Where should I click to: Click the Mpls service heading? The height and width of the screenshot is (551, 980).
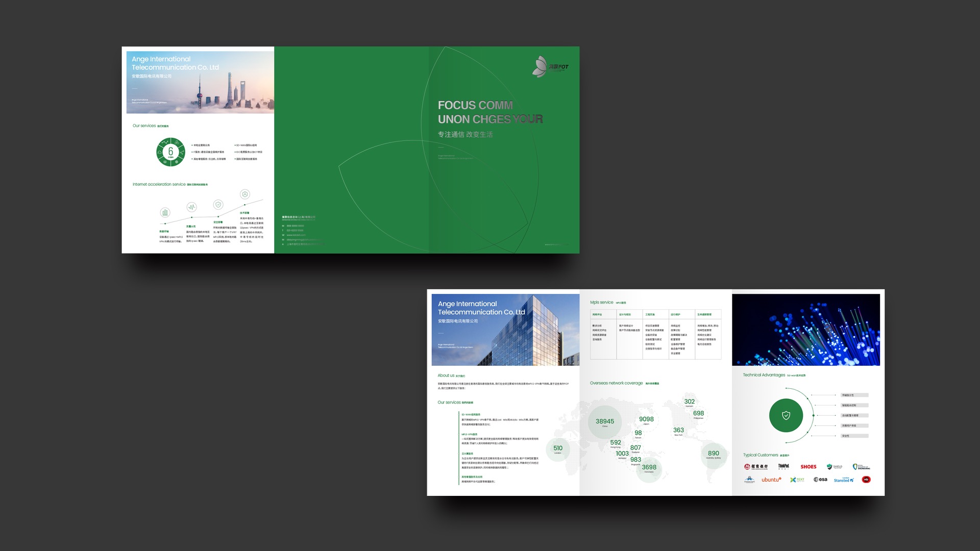(x=601, y=303)
